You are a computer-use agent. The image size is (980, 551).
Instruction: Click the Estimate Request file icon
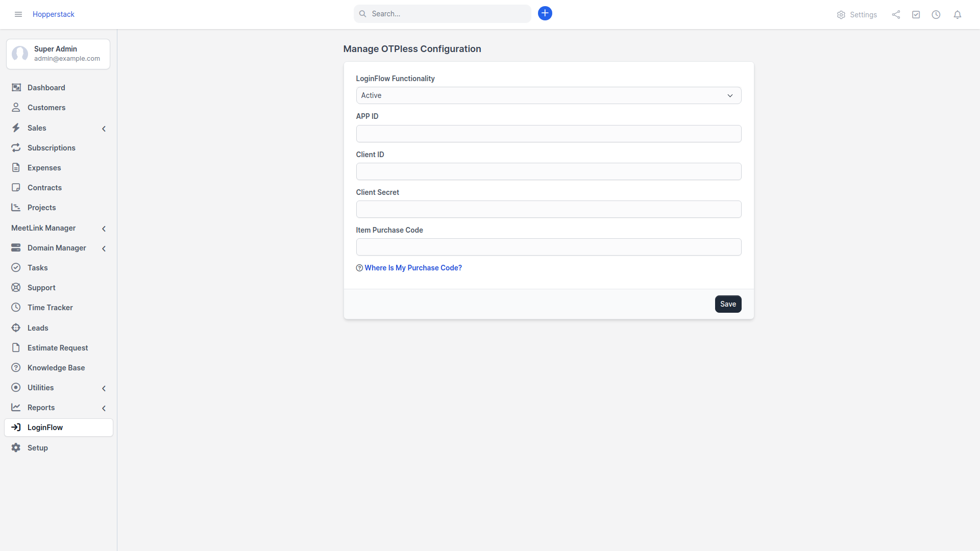tap(16, 348)
